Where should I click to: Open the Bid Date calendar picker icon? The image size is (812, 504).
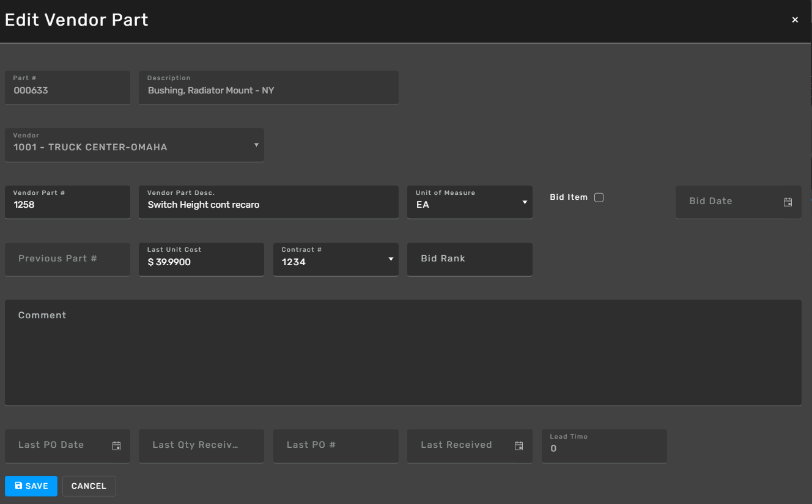[788, 202]
